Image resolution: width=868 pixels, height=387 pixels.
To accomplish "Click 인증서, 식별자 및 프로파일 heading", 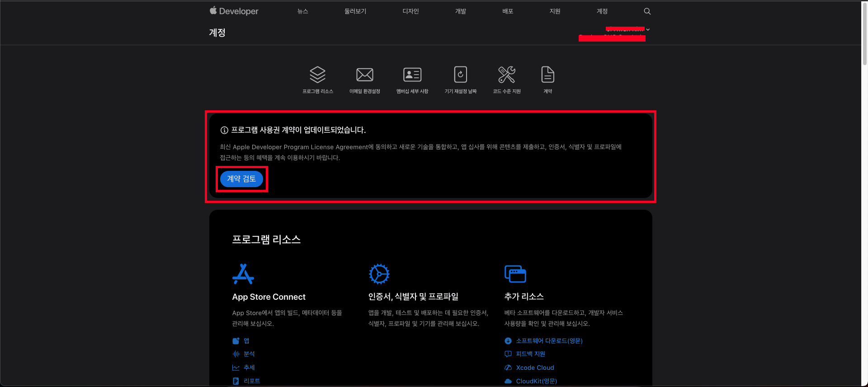I will 413,297.
